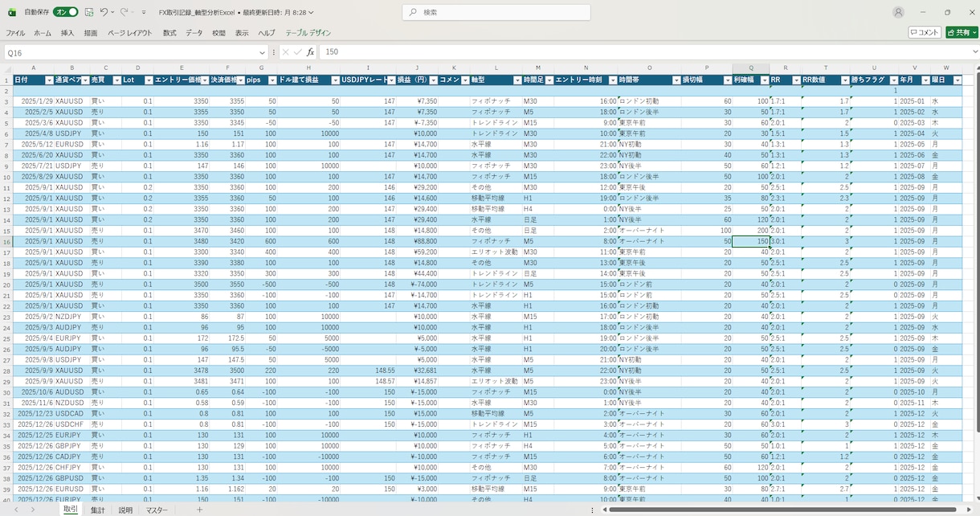Open the 時間帯 column filter dropdown

(676, 80)
